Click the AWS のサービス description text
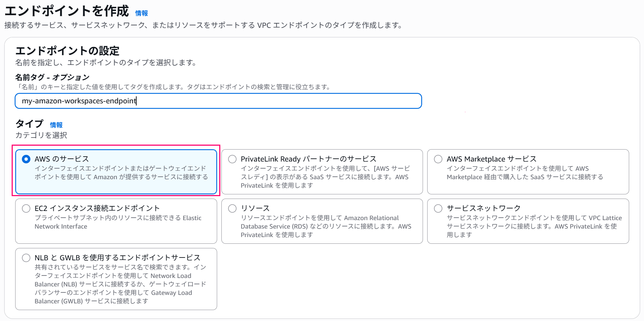Screen dimensions: 644x321 click(x=121, y=173)
